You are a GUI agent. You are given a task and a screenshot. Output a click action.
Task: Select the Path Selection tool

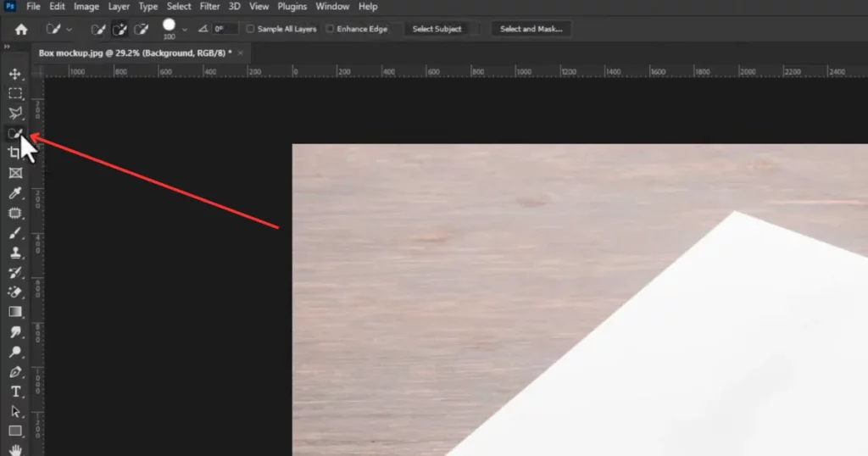15,412
